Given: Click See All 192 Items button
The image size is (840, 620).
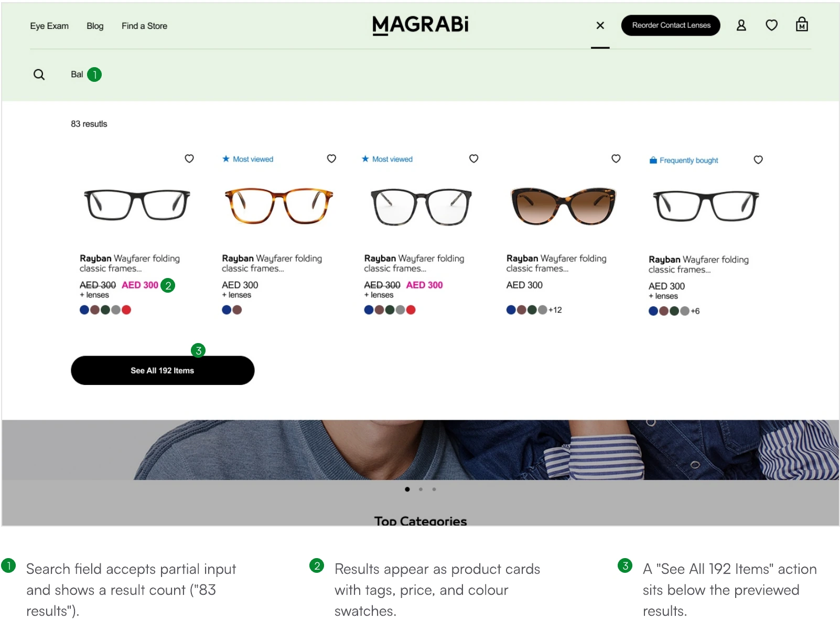Looking at the screenshot, I should (x=163, y=370).
